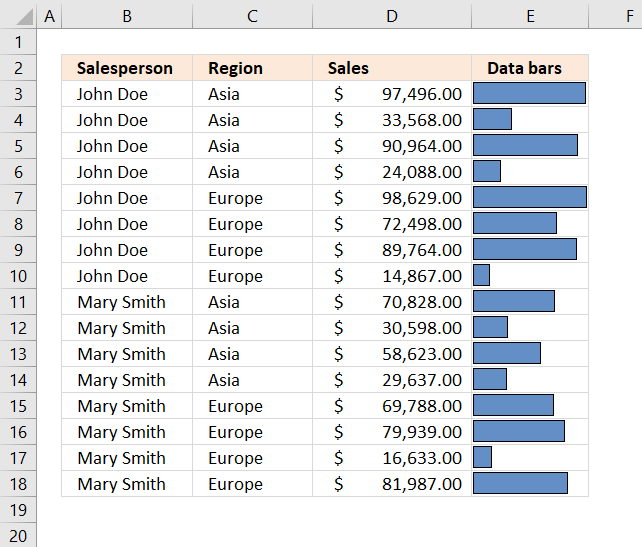
Task: Select the cell showing 24,088.00
Action: (x=392, y=172)
